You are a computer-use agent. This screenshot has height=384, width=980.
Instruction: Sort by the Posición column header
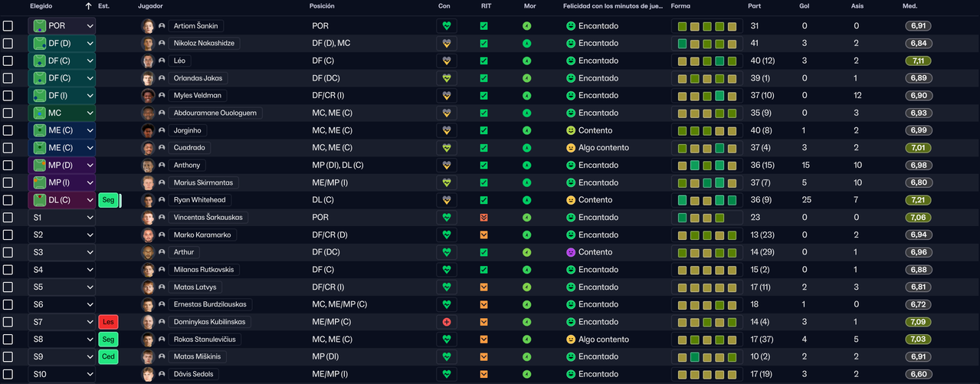click(322, 6)
